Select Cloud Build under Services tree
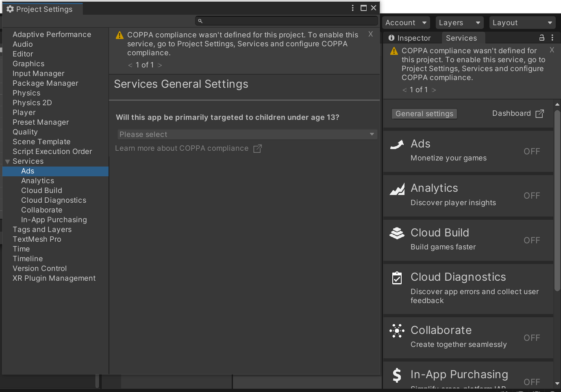 [41, 191]
